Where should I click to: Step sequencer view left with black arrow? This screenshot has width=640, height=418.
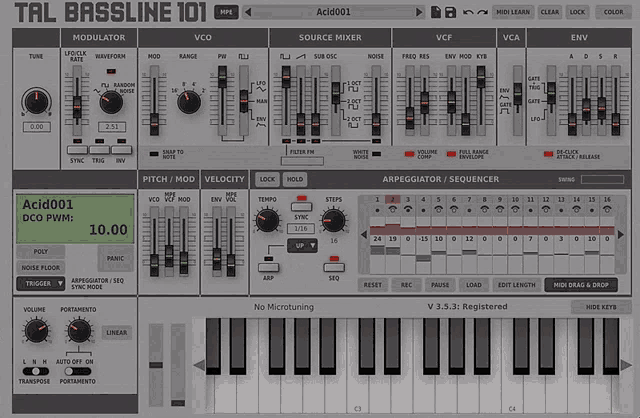(364, 235)
